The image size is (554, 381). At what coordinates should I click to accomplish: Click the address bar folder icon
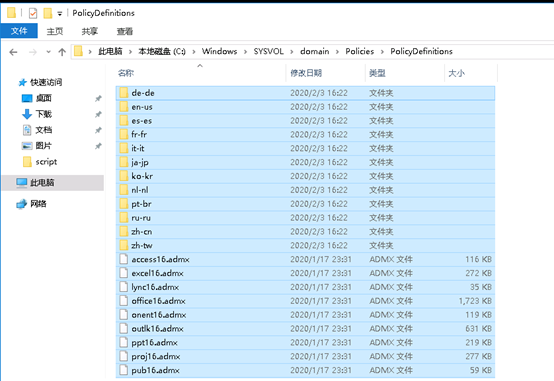click(78, 52)
